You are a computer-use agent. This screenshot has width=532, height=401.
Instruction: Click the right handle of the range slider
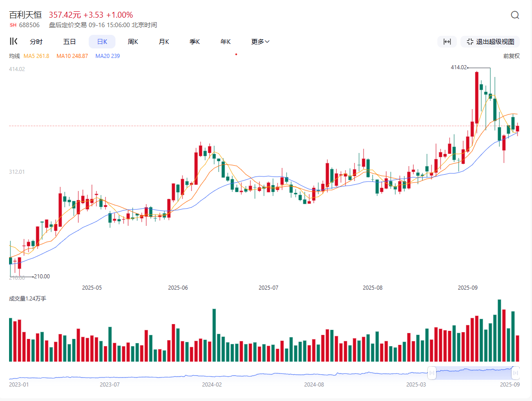pyautogui.click(x=516, y=373)
